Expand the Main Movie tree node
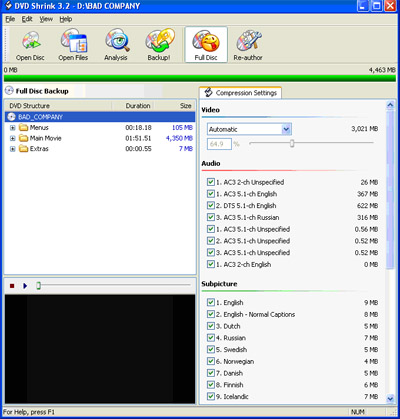This screenshot has width=400, height=419. (x=13, y=138)
